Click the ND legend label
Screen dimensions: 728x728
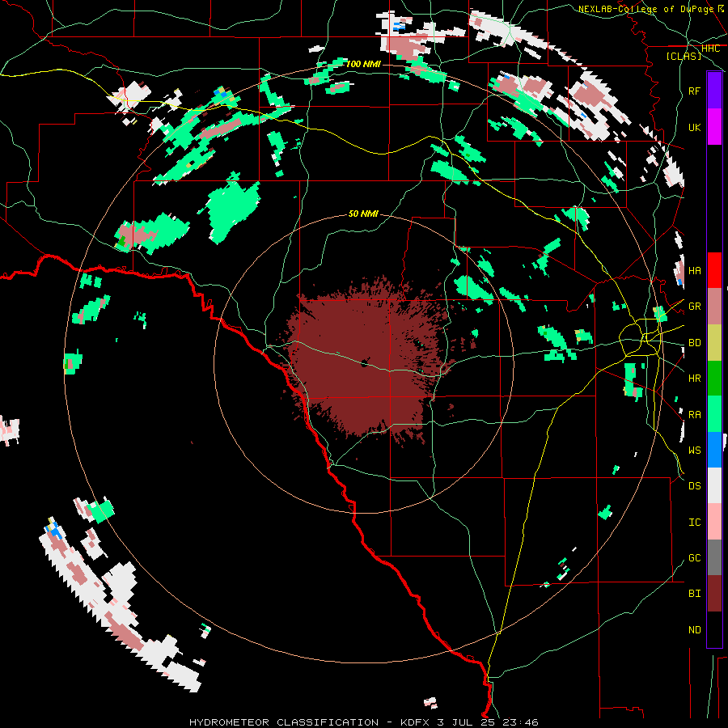point(695,630)
